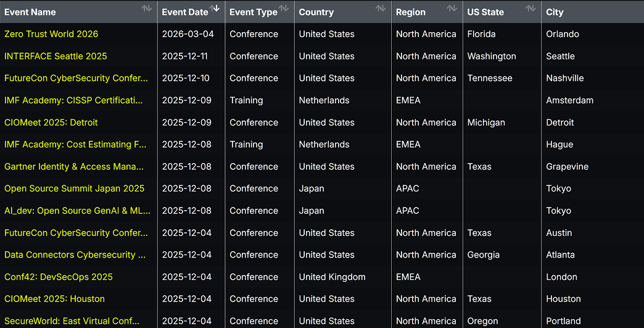Select United Kingdom country cell
This screenshot has height=328, width=644.
point(332,277)
